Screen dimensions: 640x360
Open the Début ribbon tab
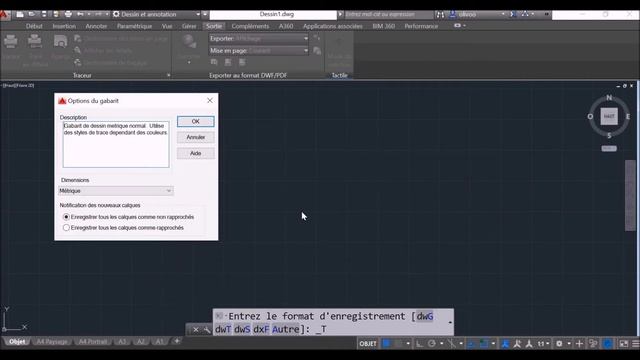pyautogui.click(x=34, y=26)
